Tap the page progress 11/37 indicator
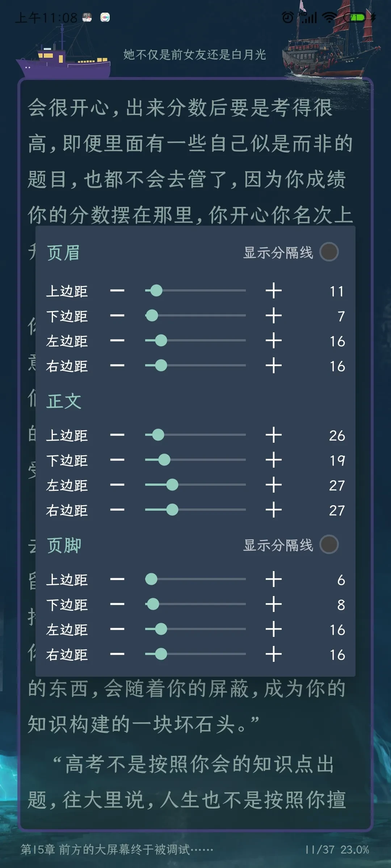 point(320,850)
